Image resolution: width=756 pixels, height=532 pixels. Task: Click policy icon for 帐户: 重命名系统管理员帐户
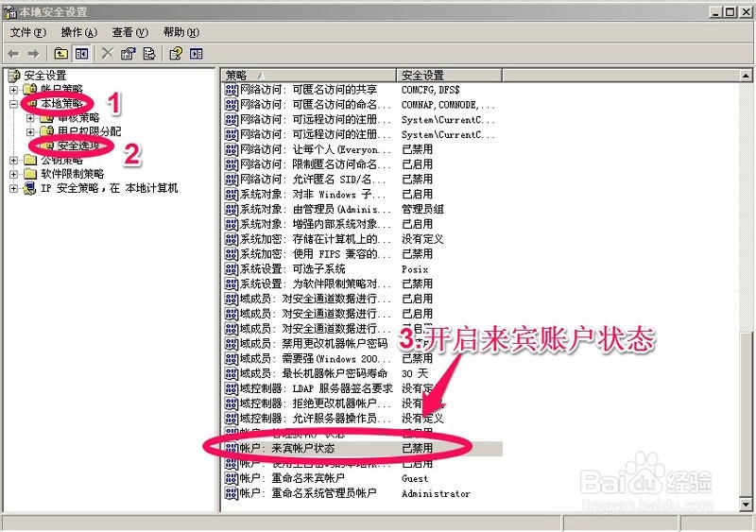coord(232,493)
